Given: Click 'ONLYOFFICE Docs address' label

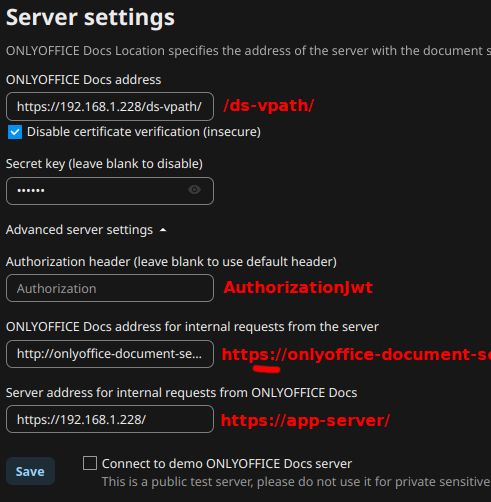Looking at the screenshot, I should click(83, 80).
